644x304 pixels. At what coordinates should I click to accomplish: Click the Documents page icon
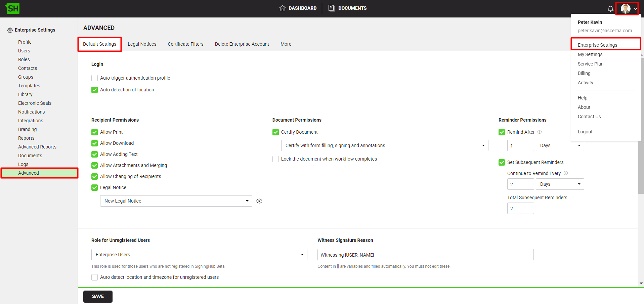[331, 8]
